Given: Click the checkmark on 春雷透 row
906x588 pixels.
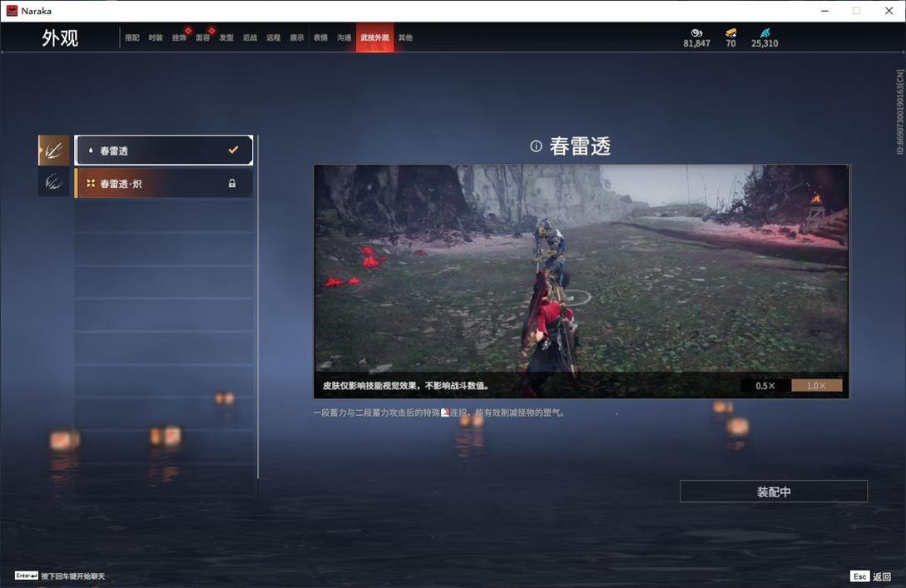Looking at the screenshot, I should pyautogui.click(x=233, y=150).
